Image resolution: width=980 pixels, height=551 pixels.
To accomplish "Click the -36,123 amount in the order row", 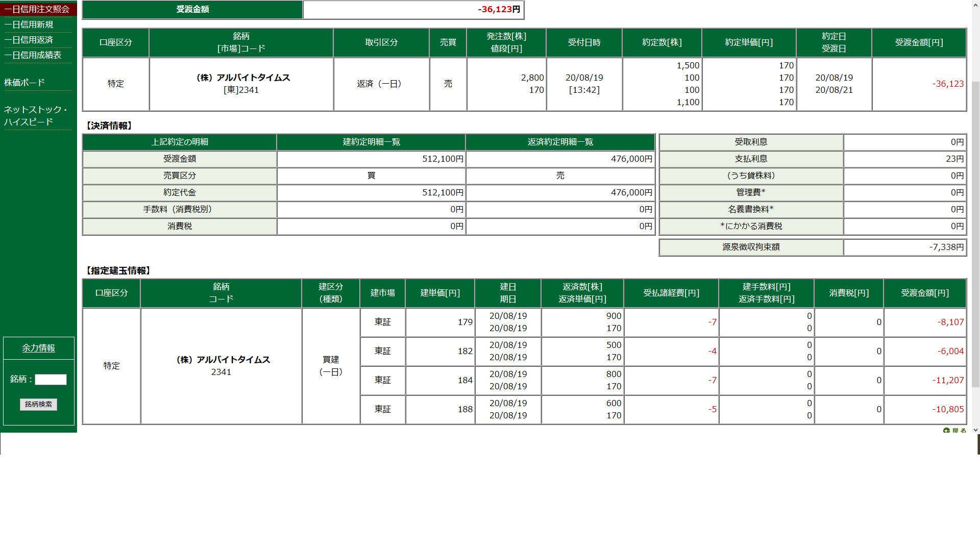I will tap(947, 84).
